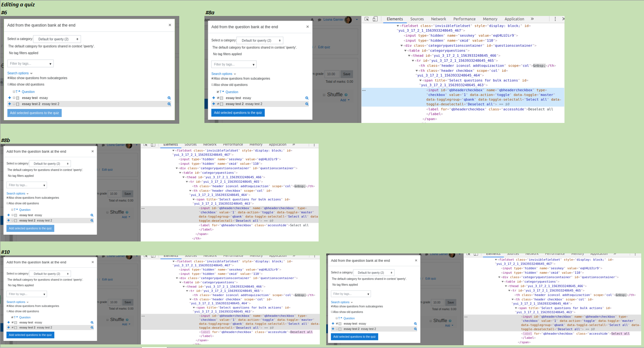Toggle the Shuffle checkbox in screenshot #8a
The width and height of the screenshot is (644, 348).
tap(324, 95)
